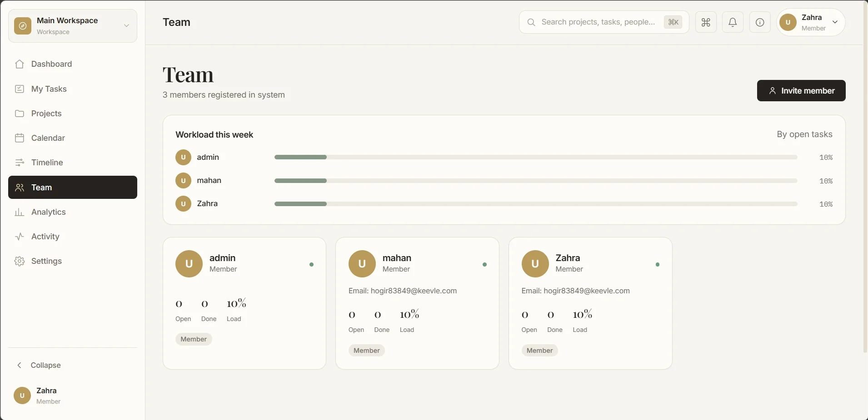Click the Invite member button

[801, 91]
